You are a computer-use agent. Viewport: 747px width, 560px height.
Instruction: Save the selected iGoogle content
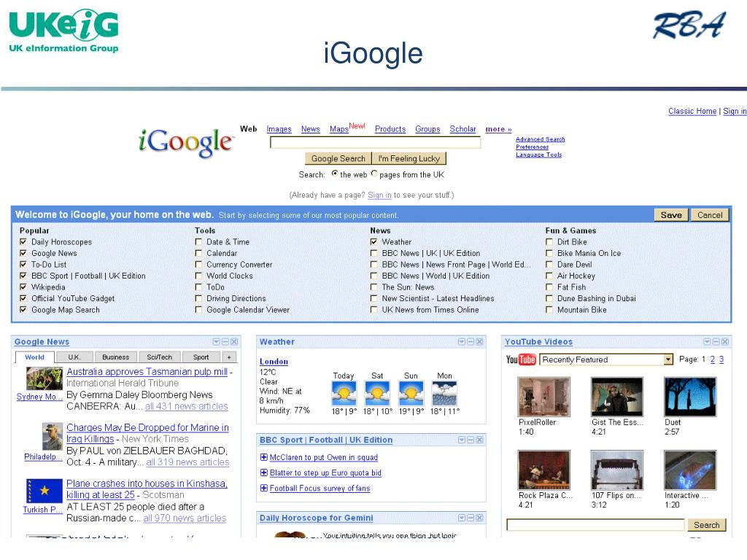(x=671, y=215)
